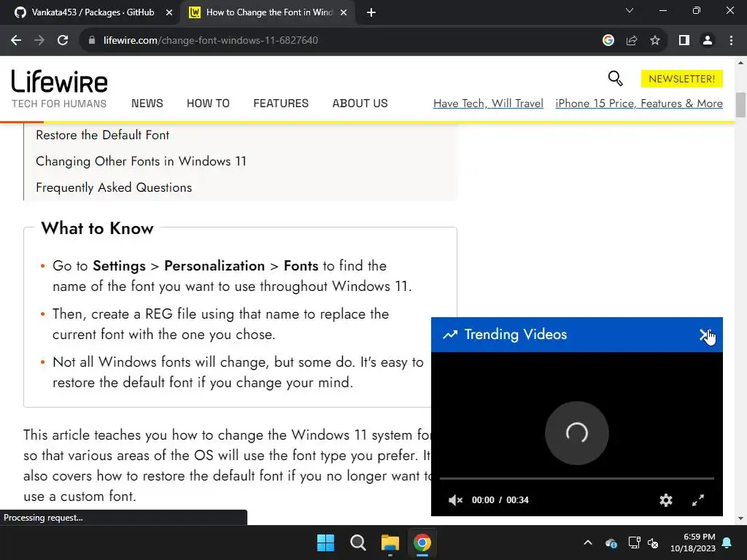
Task: Open the Chrome profile menu
Action: pyautogui.click(x=708, y=41)
